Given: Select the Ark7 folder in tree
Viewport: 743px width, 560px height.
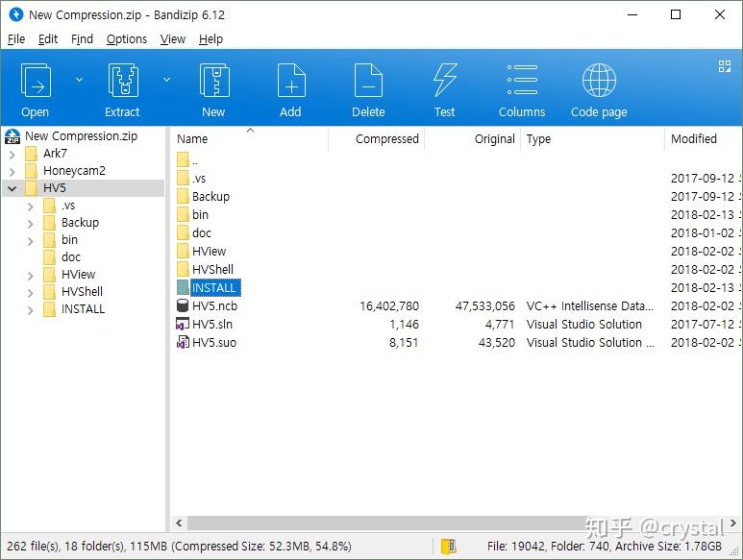Looking at the screenshot, I should (55, 154).
